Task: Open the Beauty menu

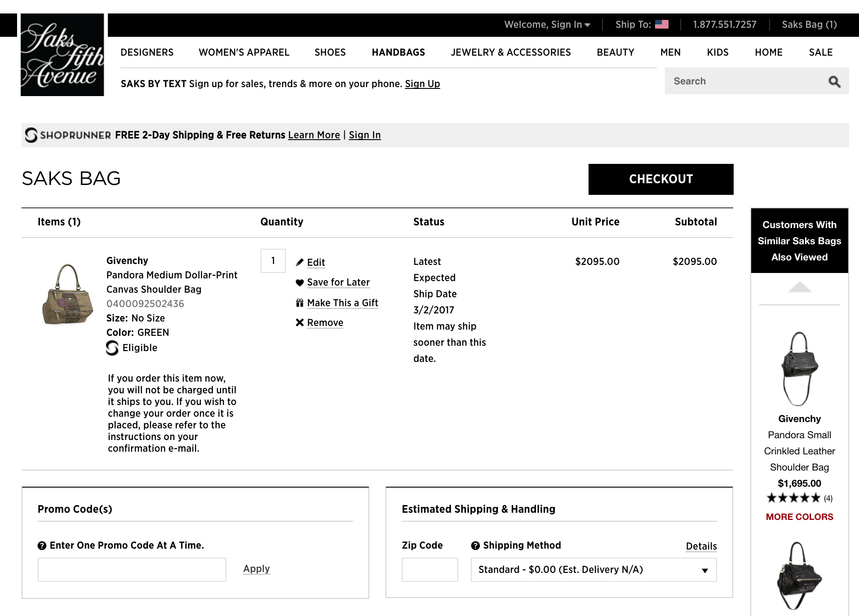Action: [615, 53]
